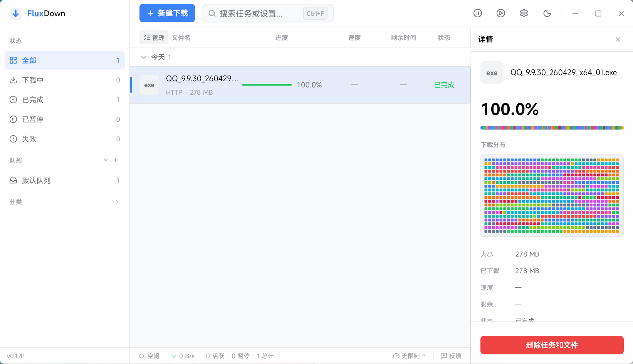
Task: Click the v0.1.41 version label
Action: coord(16,356)
